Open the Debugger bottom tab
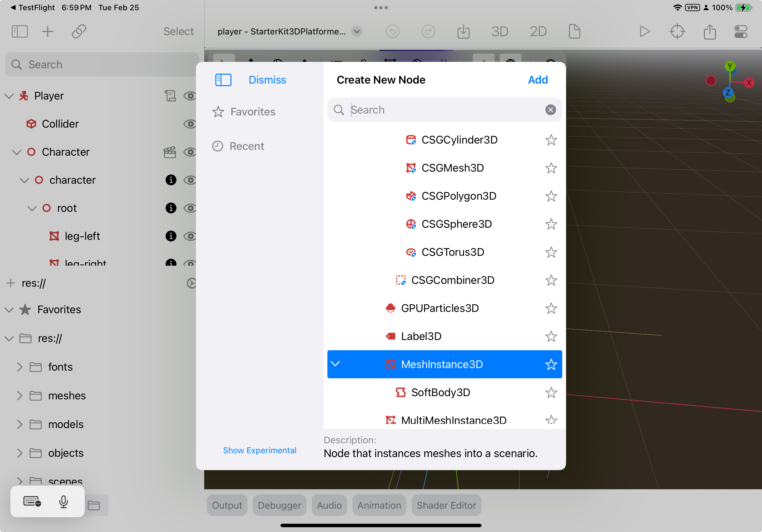 279,505
